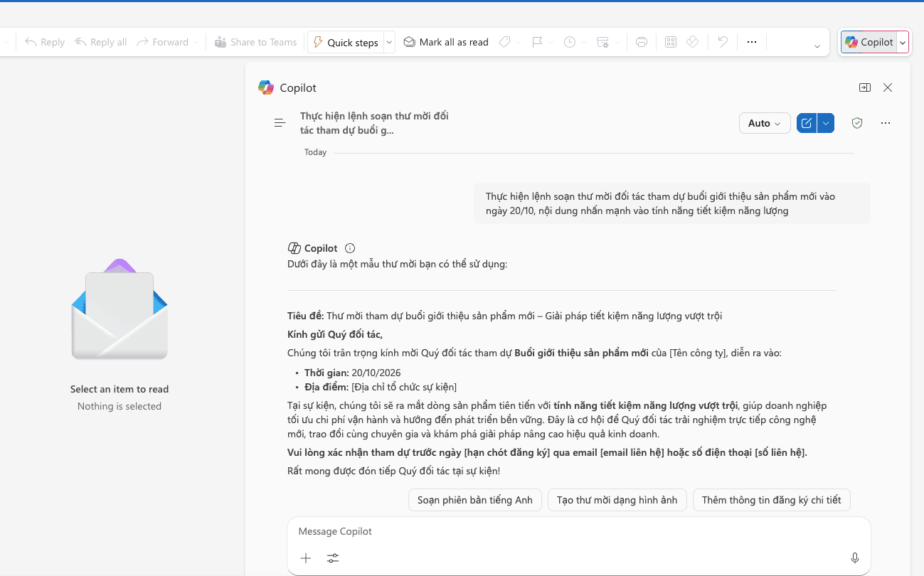Open the Auto mode dropdown
The image size is (924, 576).
(x=765, y=123)
